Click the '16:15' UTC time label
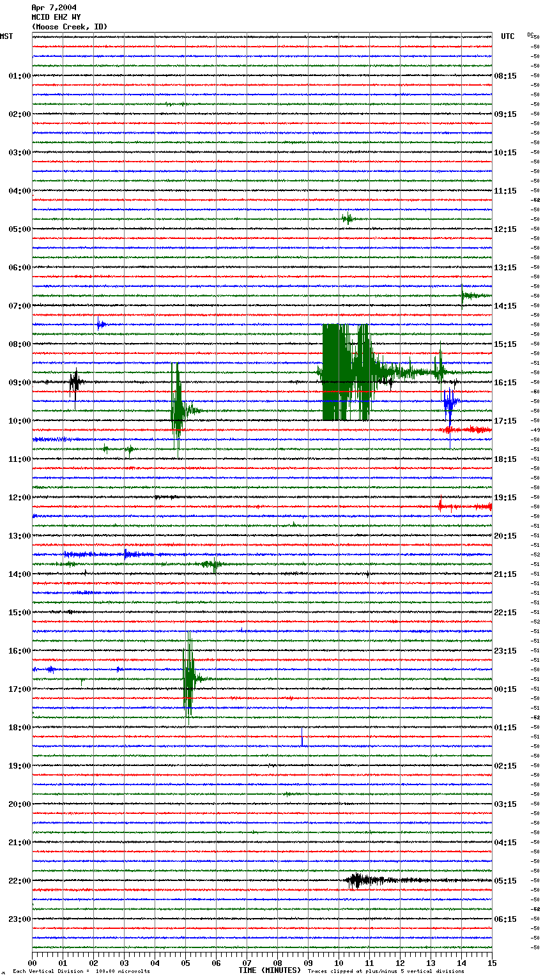 [x=505, y=383]
